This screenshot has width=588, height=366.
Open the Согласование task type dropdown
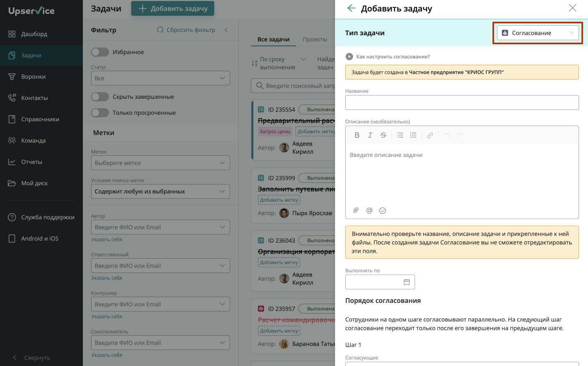538,33
